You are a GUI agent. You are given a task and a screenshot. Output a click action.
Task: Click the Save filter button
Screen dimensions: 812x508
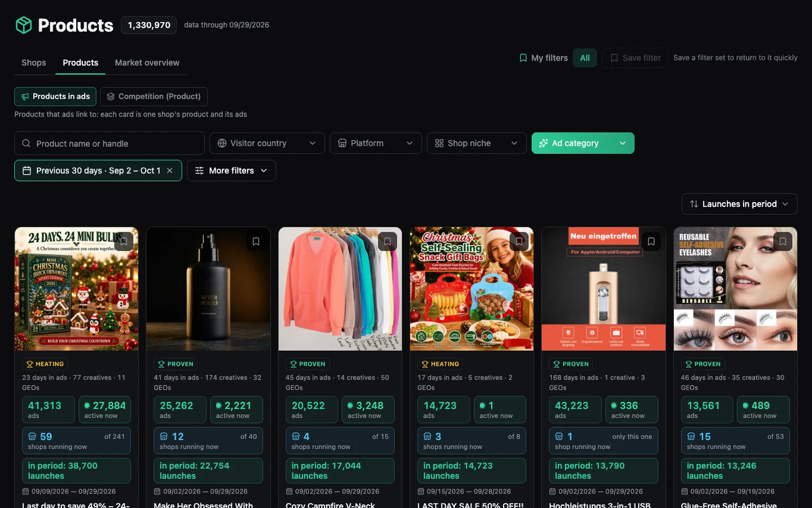[x=635, y=58]
